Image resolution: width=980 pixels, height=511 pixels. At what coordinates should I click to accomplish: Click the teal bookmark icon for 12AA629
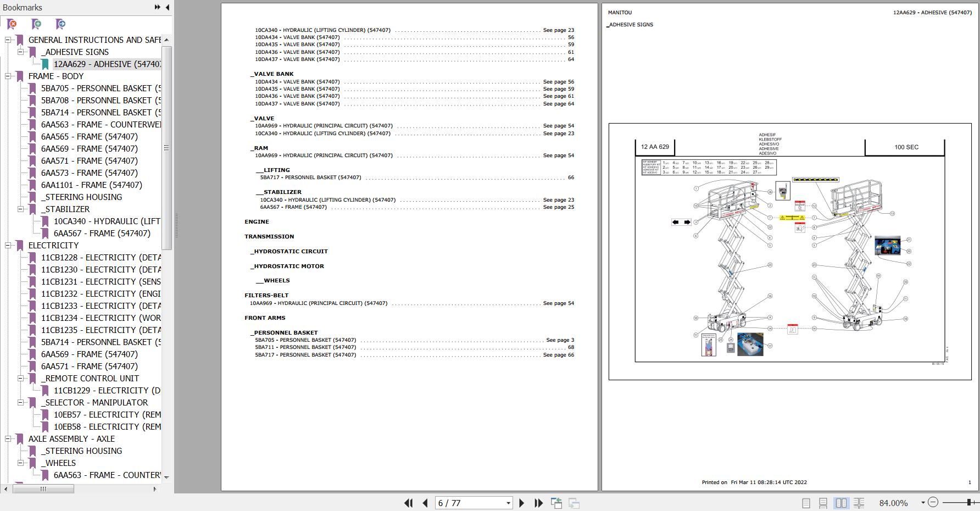(x=46, y=64)
